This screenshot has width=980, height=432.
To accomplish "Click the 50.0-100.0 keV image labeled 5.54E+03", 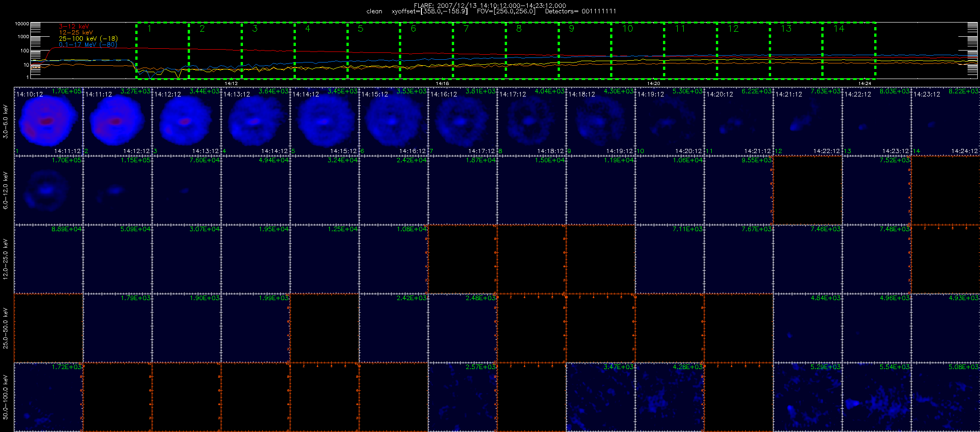I will pyautogui.click(x=876, y=397).
